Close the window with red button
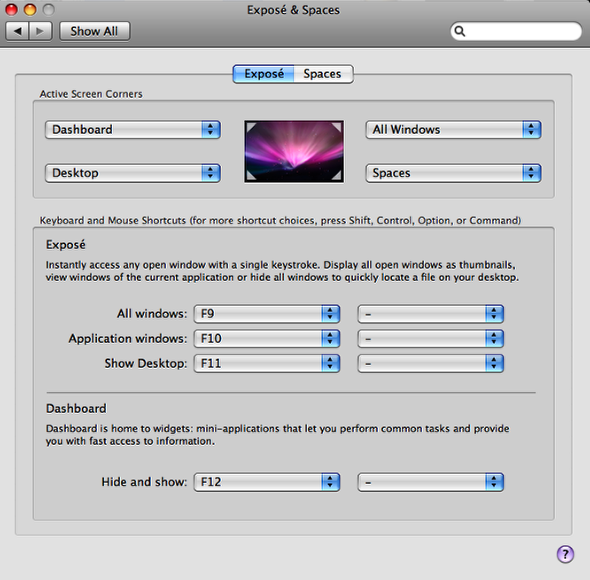 (11, 9)
